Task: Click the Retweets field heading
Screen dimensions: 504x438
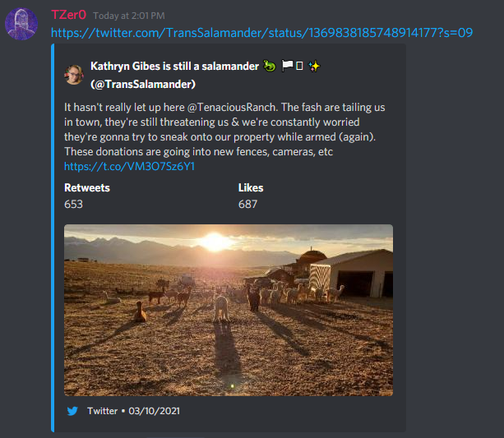Action: 87,187
